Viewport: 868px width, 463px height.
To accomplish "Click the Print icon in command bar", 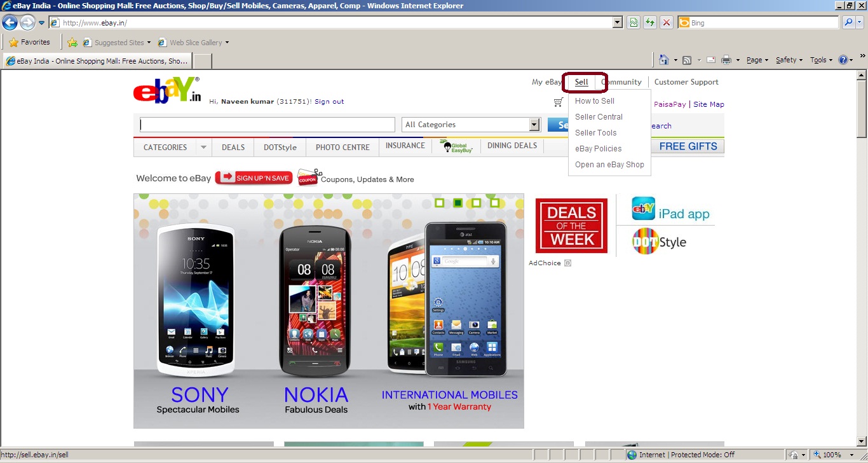I will 726,60.
